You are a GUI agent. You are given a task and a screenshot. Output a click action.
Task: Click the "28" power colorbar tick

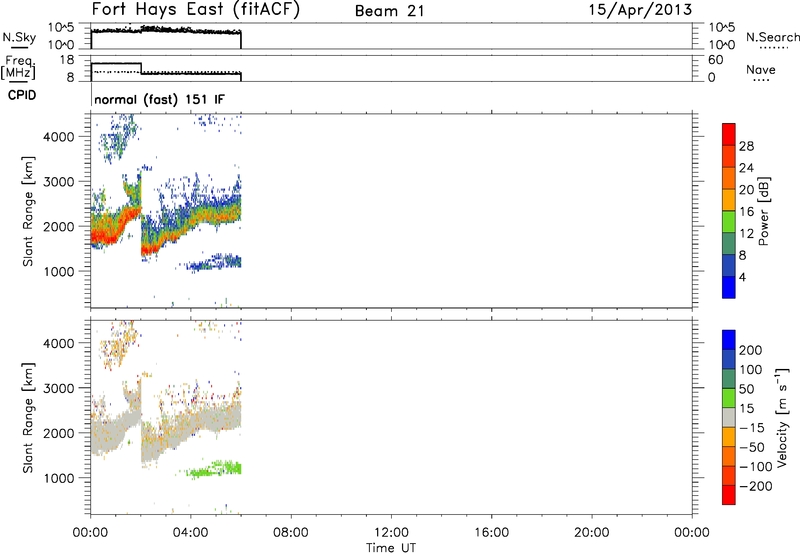pyautogui.click(x=746, y=146)
